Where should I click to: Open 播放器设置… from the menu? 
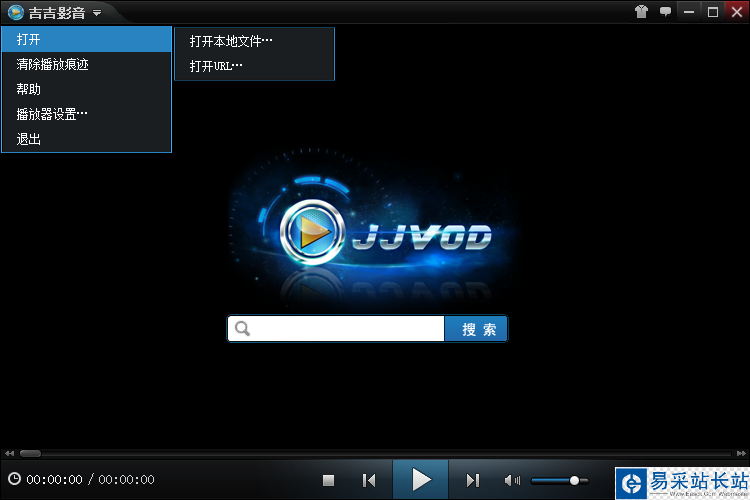[x=87, y=114]
